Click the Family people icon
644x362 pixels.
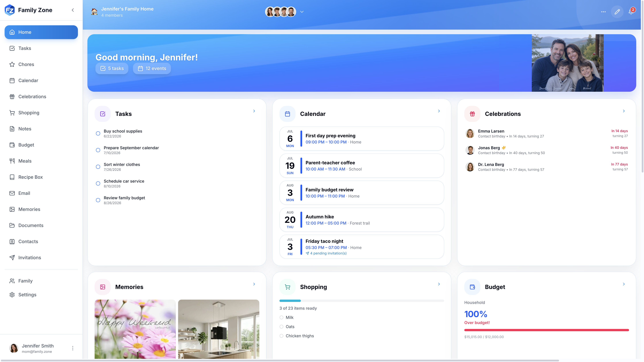[12, 281]
